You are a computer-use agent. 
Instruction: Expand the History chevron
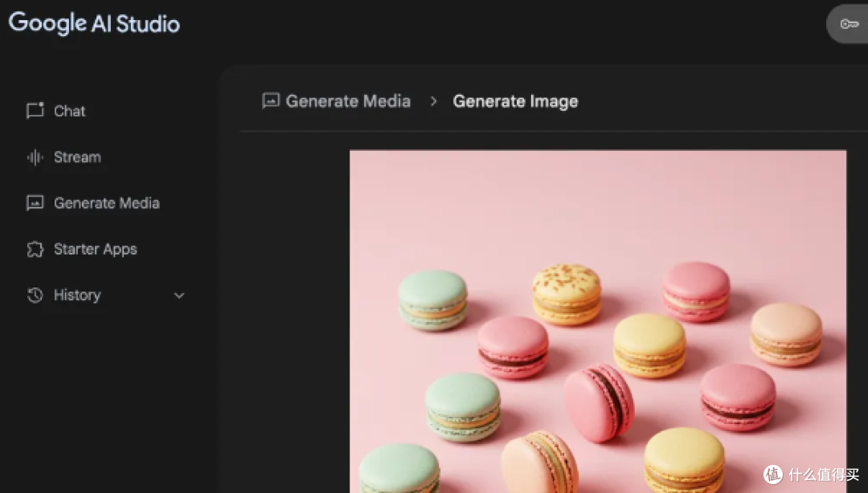pos(178,295)
